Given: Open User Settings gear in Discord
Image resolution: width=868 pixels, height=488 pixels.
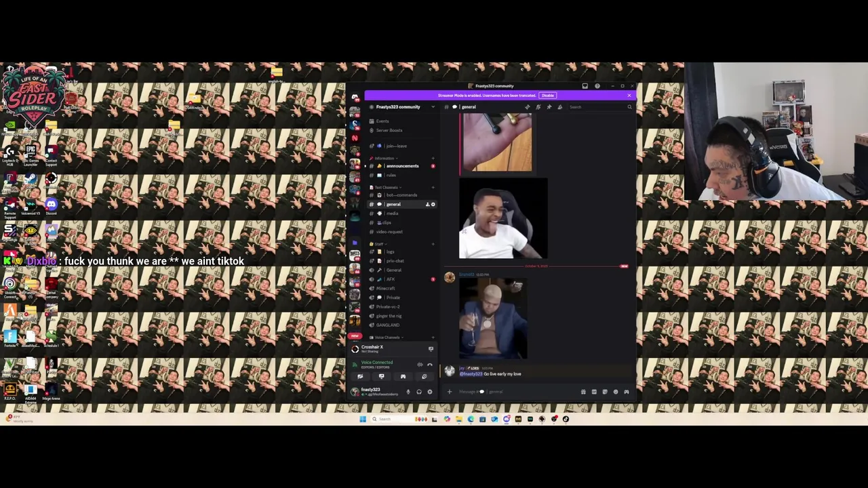Looking at the screenshot, I should point(430,392).
